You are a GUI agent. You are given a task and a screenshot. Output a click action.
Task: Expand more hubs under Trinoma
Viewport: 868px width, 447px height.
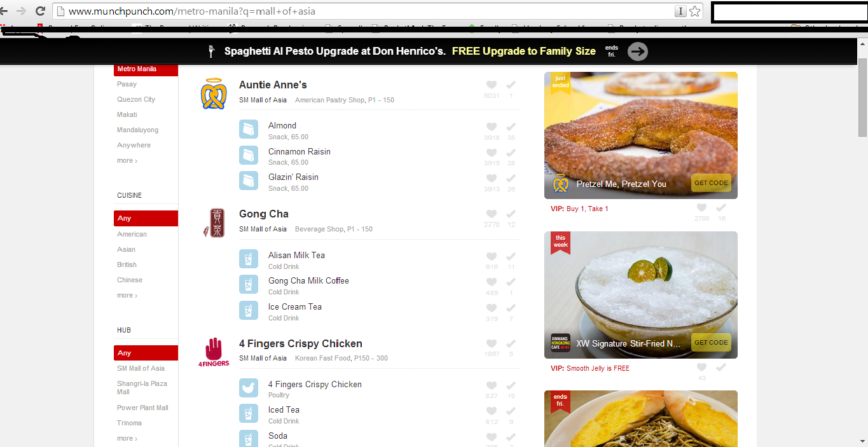click(127, 439)
